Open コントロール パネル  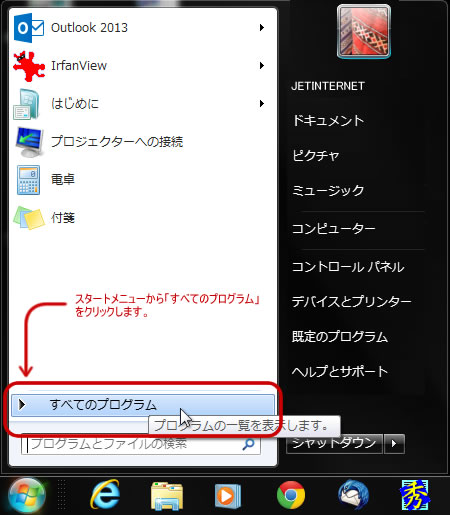click(x=348, y=267)
